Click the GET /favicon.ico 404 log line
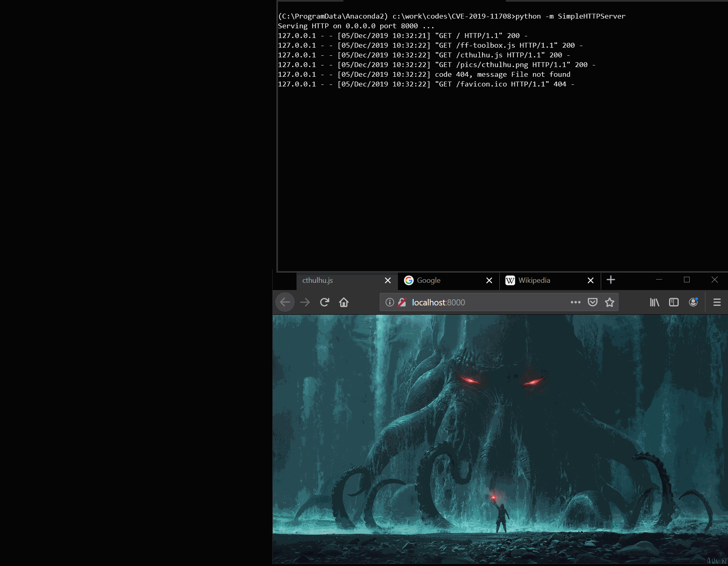Screen dimensions: 728x566 [426, 84]
